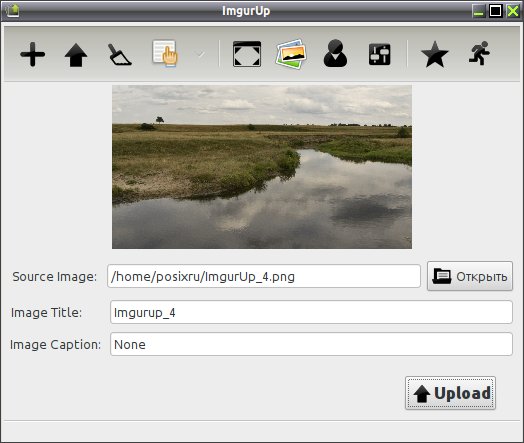Focus the Source Image path field
Image resolution: width=524 pixels, height=443 pixels.
(x=264, y=276)
